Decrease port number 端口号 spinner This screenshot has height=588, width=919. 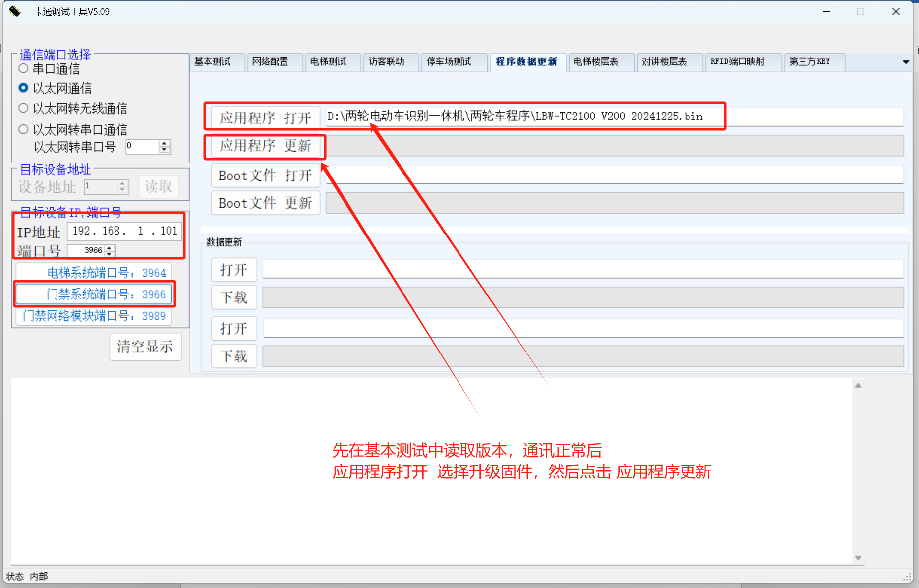coord(110,254)
